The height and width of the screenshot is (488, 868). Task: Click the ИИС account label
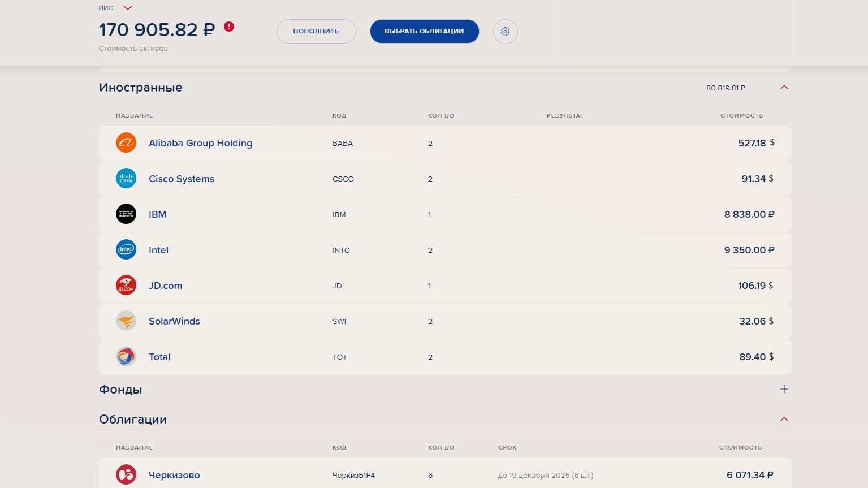tap(106, 8)
